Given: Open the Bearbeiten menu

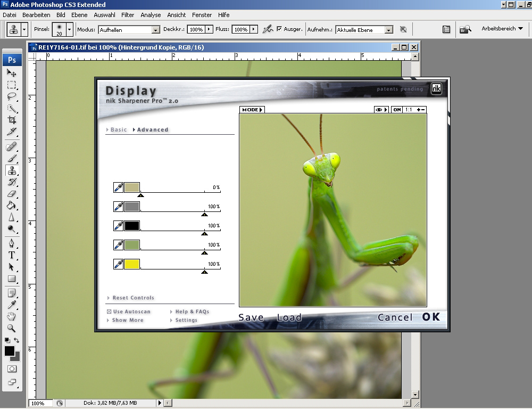Looking at the screenshot, I should [36, 15].
